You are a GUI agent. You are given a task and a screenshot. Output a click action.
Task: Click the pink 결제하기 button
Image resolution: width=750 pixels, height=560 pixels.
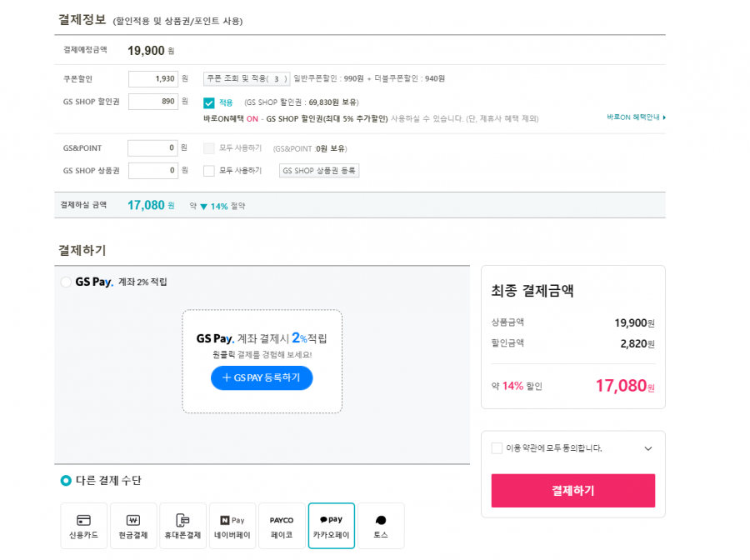tap(573, 491)
